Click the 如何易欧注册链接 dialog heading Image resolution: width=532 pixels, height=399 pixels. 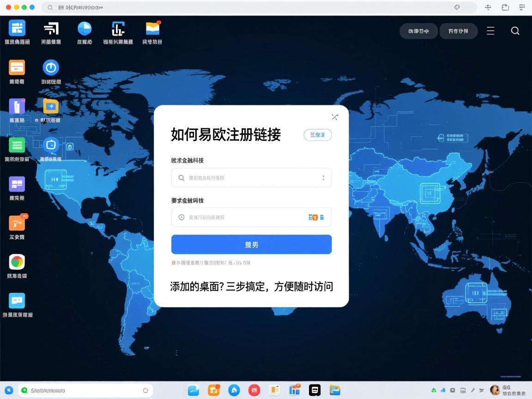pyautogui.click(x=226, y=135)
